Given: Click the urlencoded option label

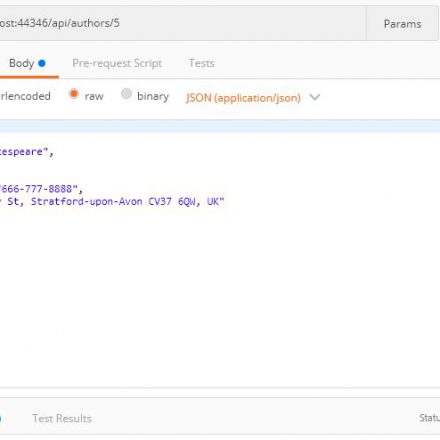Looking at the screenshot, I should (25, 96).
